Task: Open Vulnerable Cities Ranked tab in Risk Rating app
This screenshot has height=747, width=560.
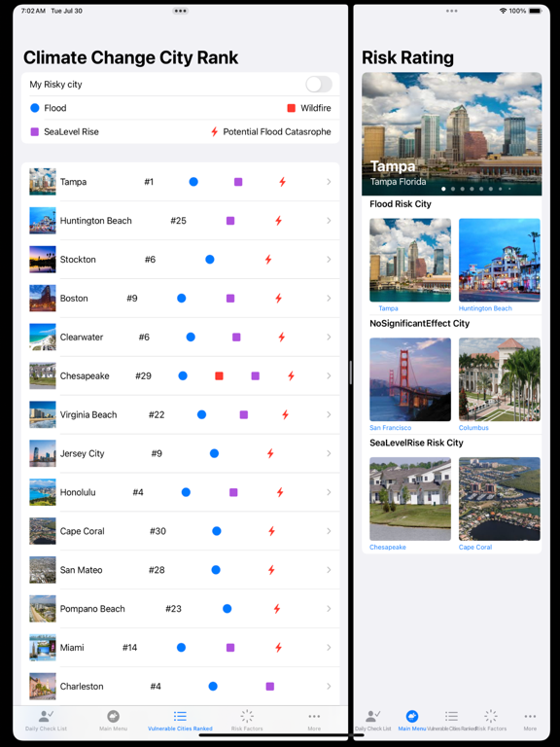Action: pos(451,721)
